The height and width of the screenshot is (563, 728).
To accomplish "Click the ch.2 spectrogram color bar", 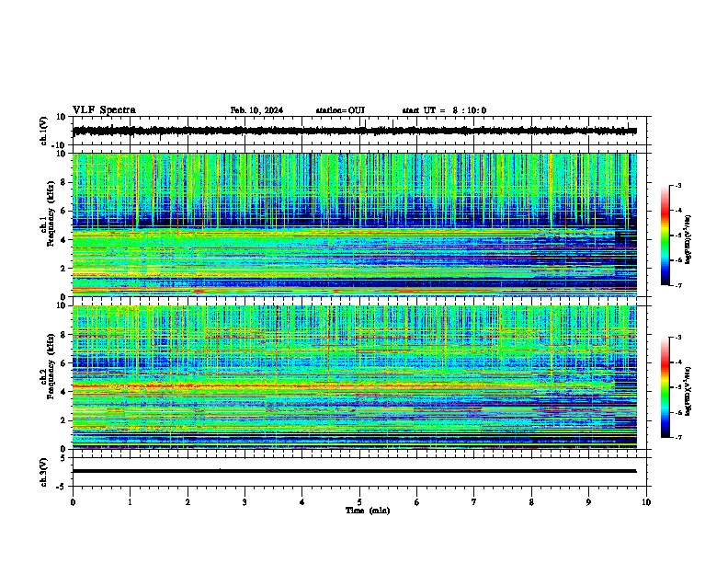I will (x=665, y=387).
